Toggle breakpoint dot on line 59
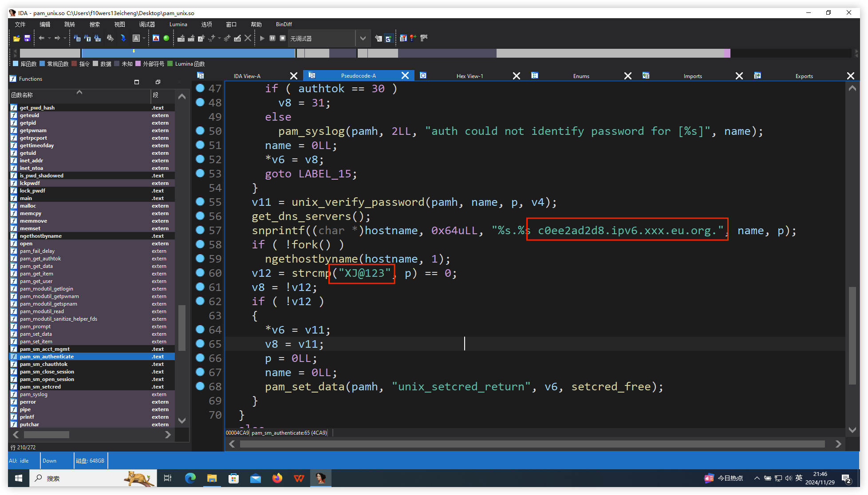This screenshot has height=495, width=868. (200, 258)
